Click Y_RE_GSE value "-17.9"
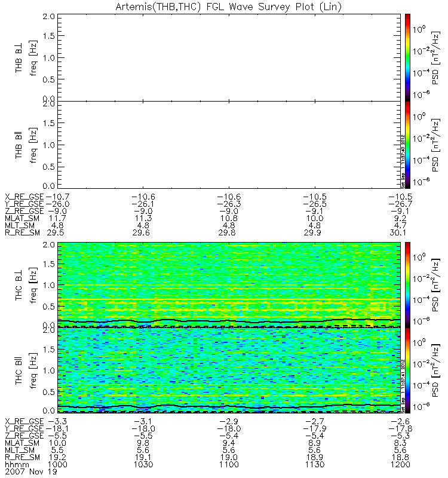The height and width of the screenshot is (478, 448). (315, 428)
